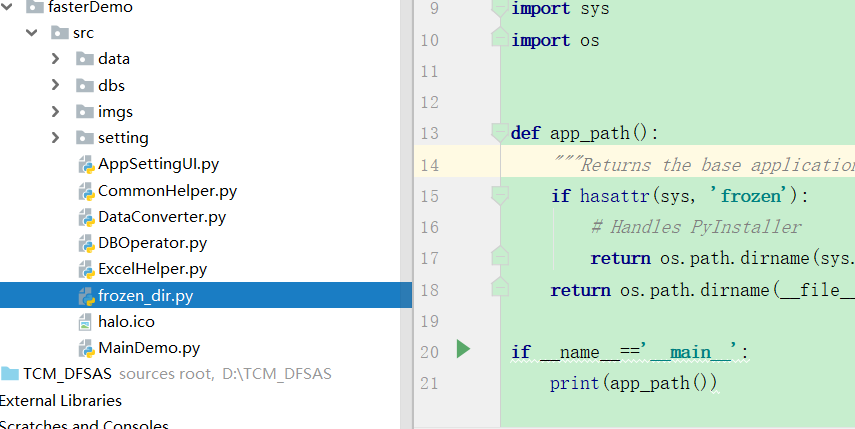Click the ExcelHelper.py Python file icon
This screenshot has height=429, width=855.
(86, 270)
